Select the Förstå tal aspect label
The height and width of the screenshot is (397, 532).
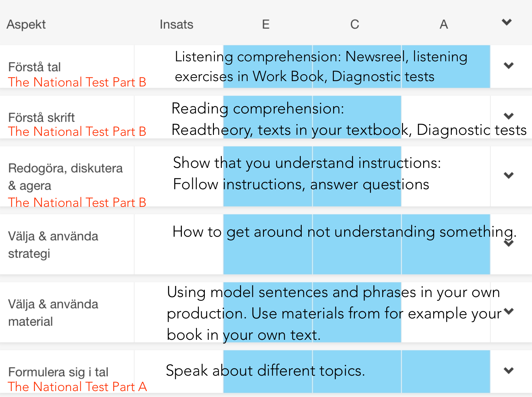pyautogui.click(x=34, y=67)
